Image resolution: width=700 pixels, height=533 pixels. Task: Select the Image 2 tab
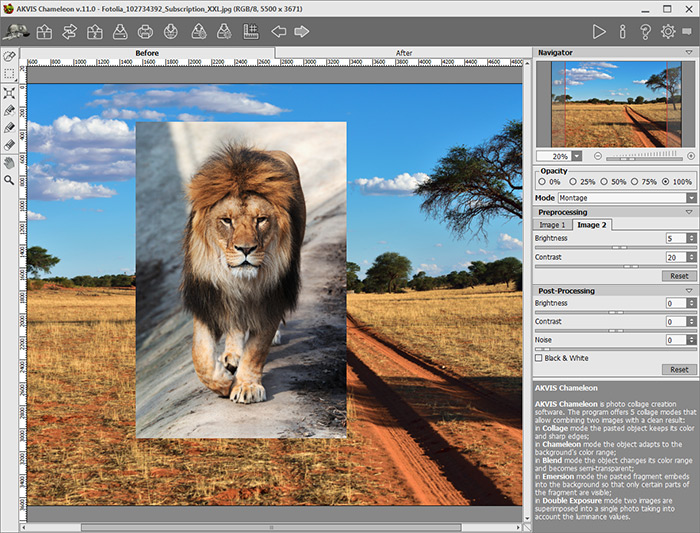592,225
